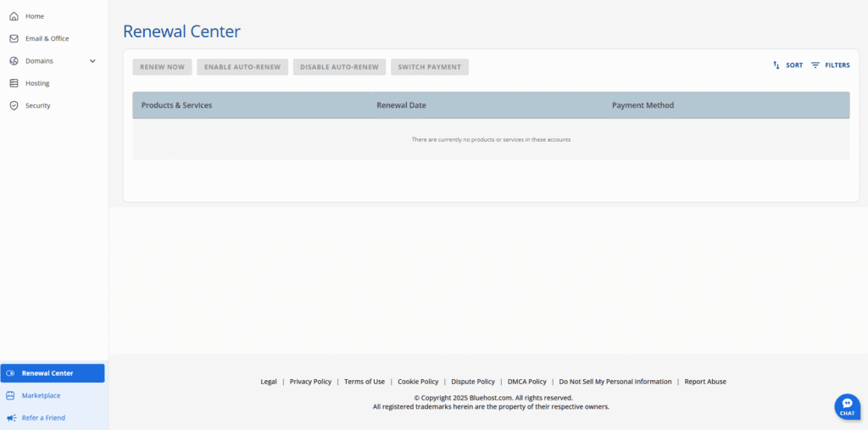Open the Cookie Policy link
This screenshot has height=430, width=868.
click(x=418, y=382)
